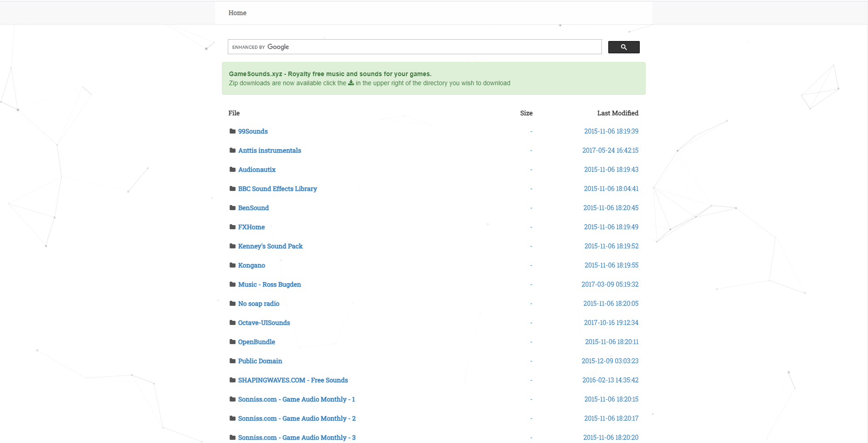Open Music - Ross Bugden link
868x443 pixels.
pos(270,284)
